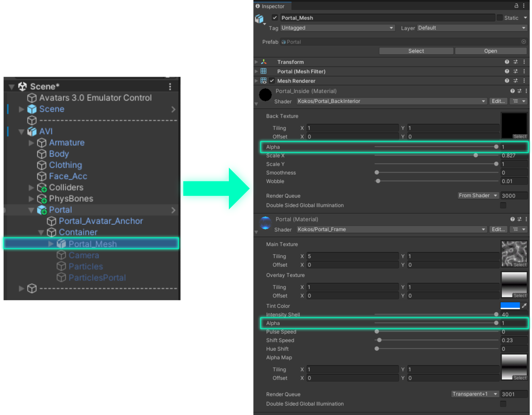Click the blue Tint Color swatch
The height and width of the screenshot is (415, 532).
click(x=510, y=306)
